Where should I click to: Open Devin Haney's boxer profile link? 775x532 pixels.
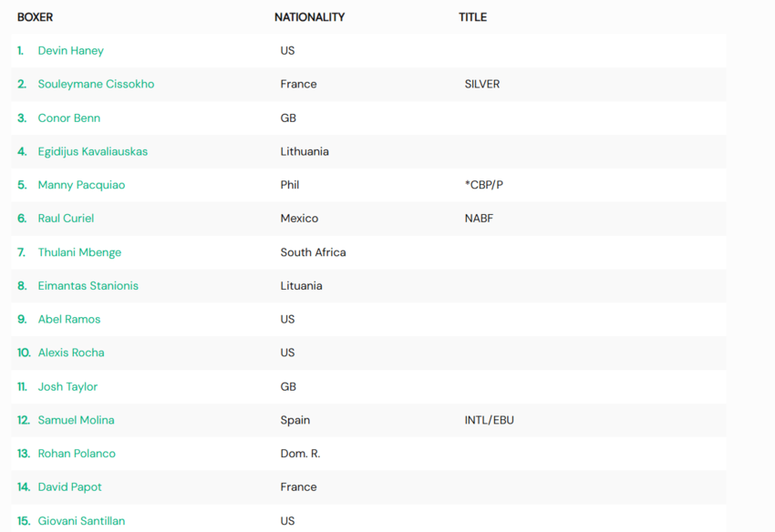(x=71, y=51)
